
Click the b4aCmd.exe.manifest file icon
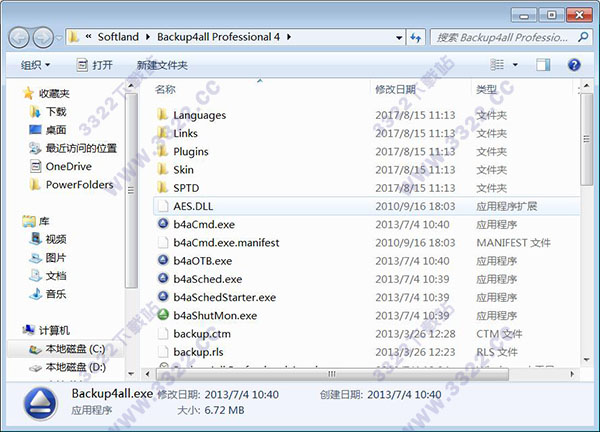[163, 242]
